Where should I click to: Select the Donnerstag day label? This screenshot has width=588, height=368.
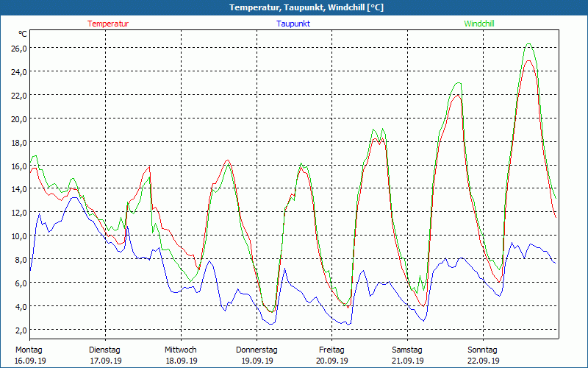[x=257, y=350]
